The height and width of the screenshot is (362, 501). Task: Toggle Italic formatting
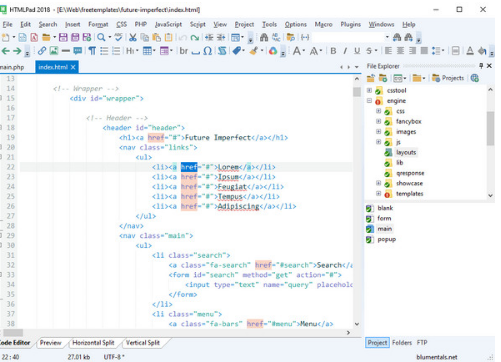click(x=345, y=51)
